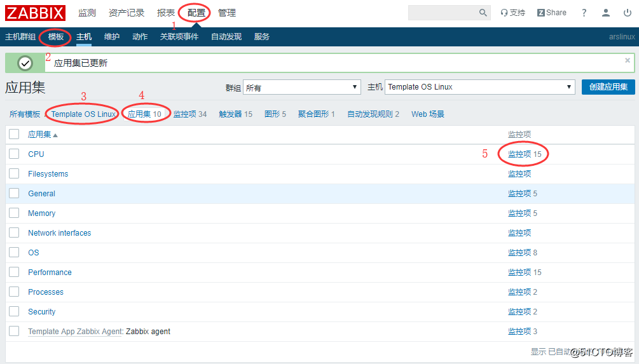Check the Zabbix agent row checkbox
This screenshot has width=639, height=364.
coord(14,330)
